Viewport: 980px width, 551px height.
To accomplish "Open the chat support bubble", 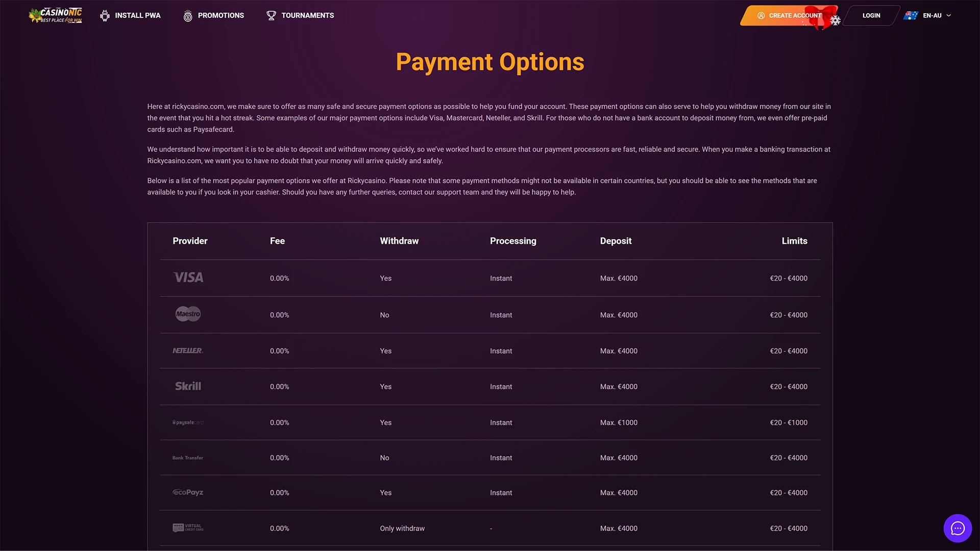I will (958, 529).
